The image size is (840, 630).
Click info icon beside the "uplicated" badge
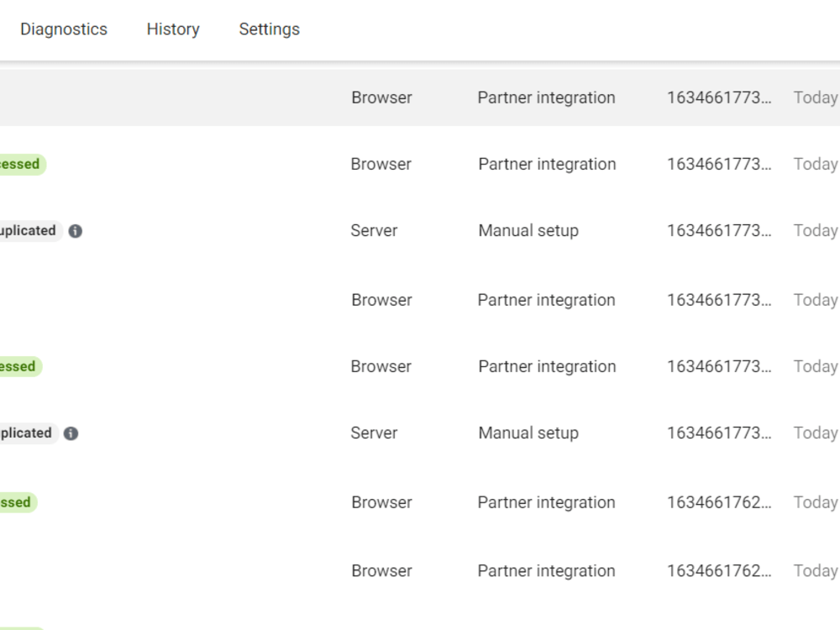point(76,231)
